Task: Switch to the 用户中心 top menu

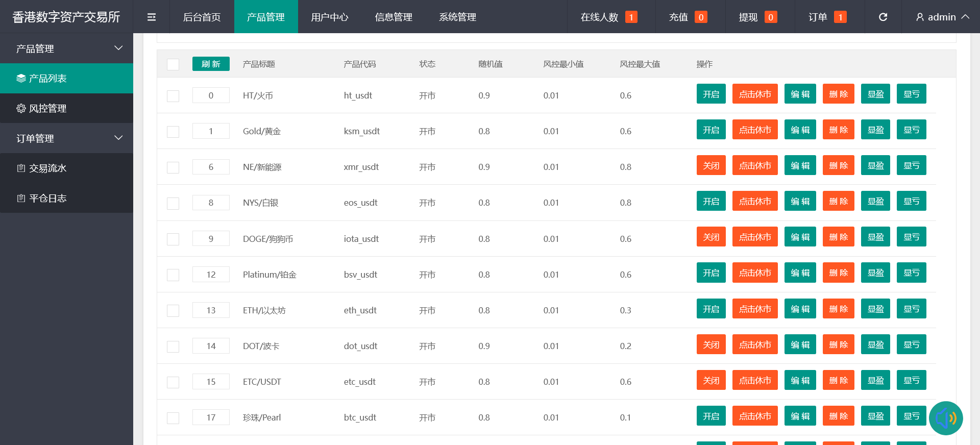Action: 330,17
